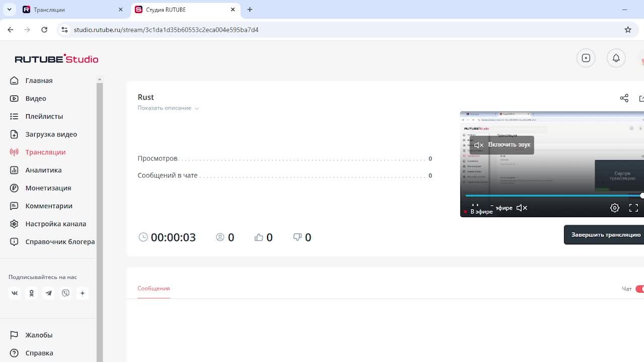Click the stream title Rust
The width and height of the screenshot is (644, 362).
click(146, 97)
